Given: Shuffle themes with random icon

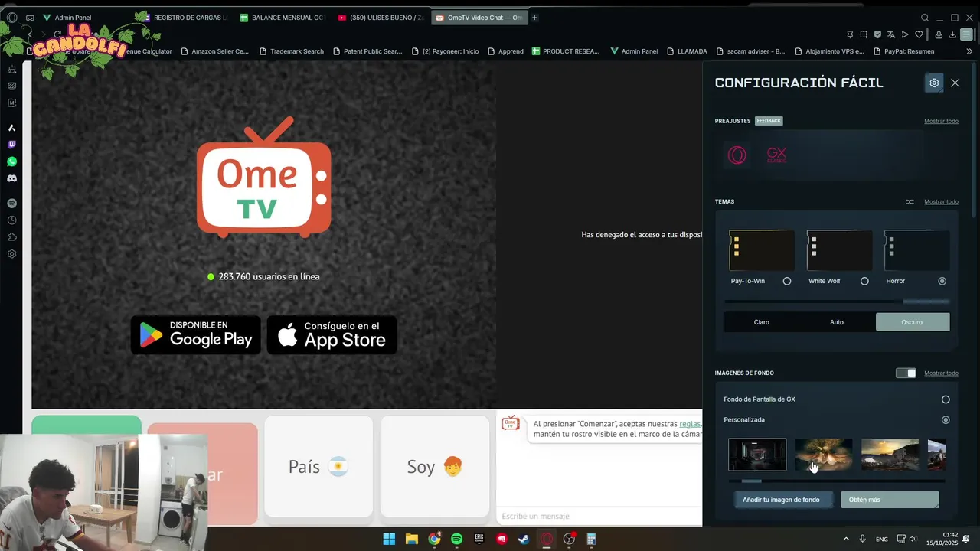Looking at the screenshot, I should pyautogui.click(x=910, y=202).
